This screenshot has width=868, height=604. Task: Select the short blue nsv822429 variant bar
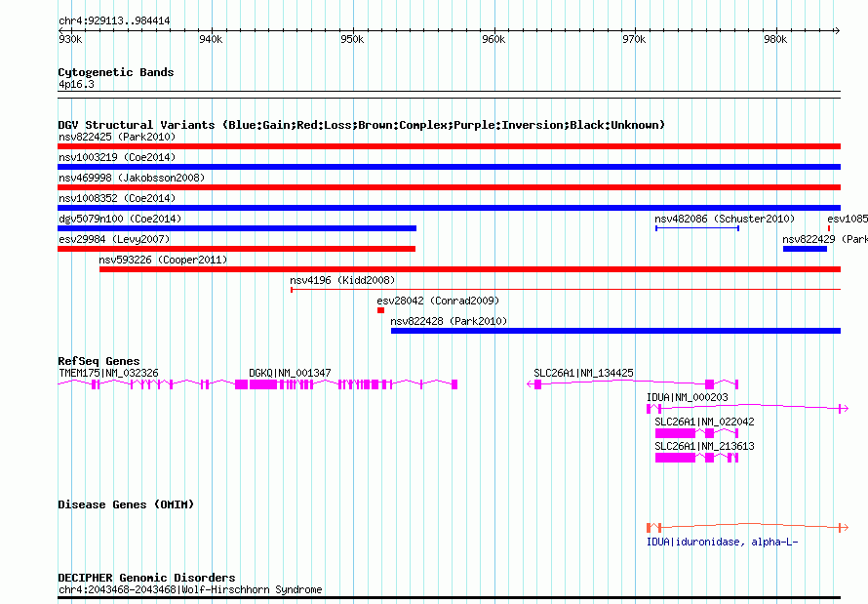(805, 249)
